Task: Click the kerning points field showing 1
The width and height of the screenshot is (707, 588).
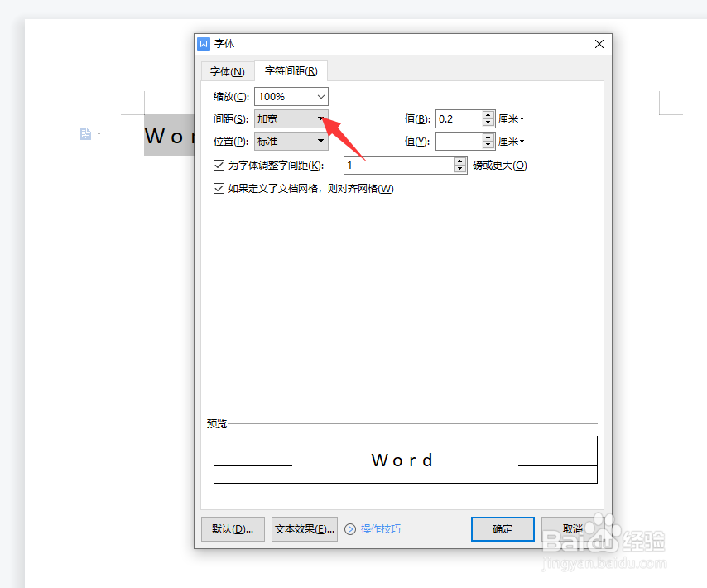Action: coord(400,166)
